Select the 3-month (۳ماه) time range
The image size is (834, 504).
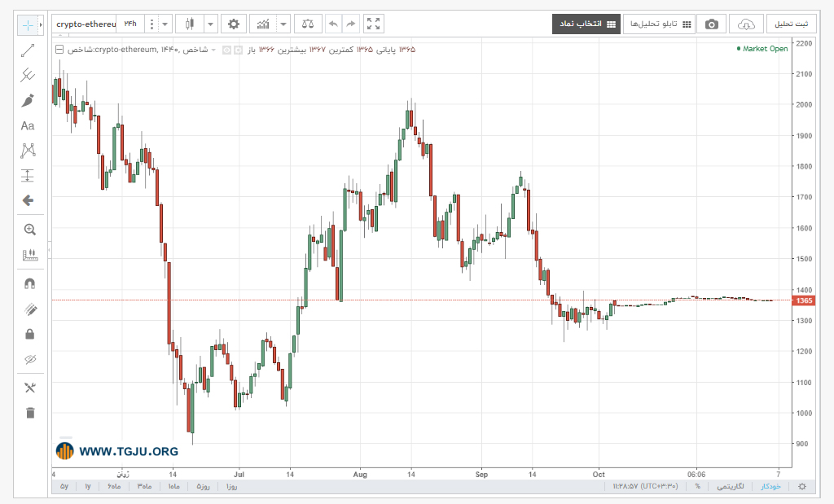click(x=145, y=486)
